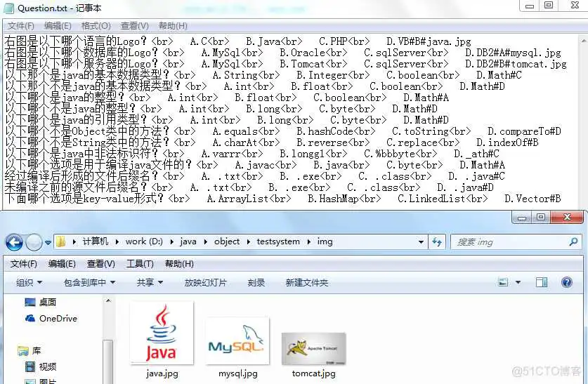Open the 包含到库中 dropdown

point(89,282)
